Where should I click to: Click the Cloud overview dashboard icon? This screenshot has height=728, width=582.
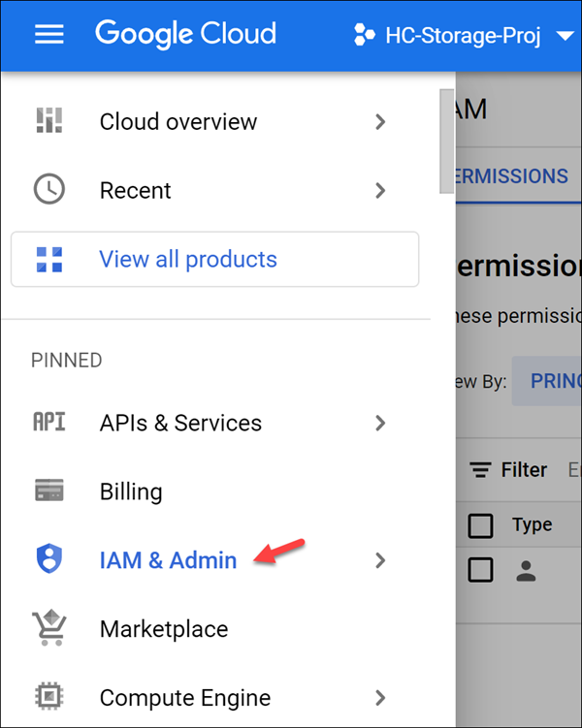[x=49, y=120]
